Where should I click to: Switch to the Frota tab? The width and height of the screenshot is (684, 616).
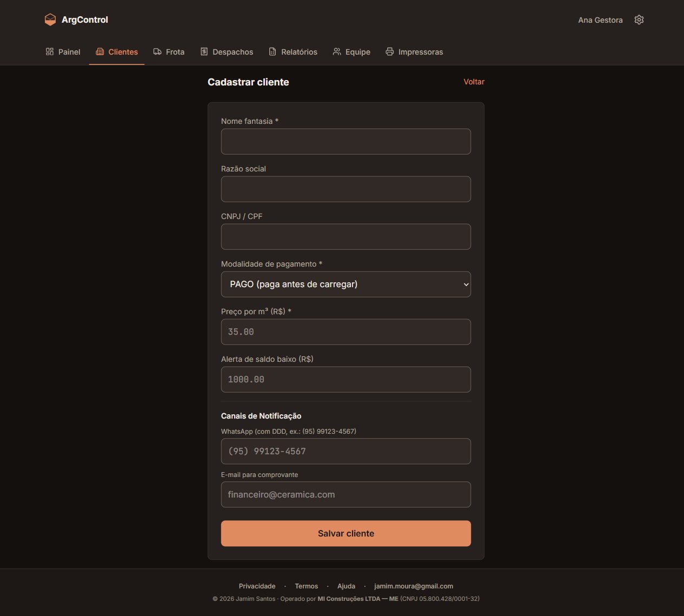pyautogui.click(x=169, y=52)
